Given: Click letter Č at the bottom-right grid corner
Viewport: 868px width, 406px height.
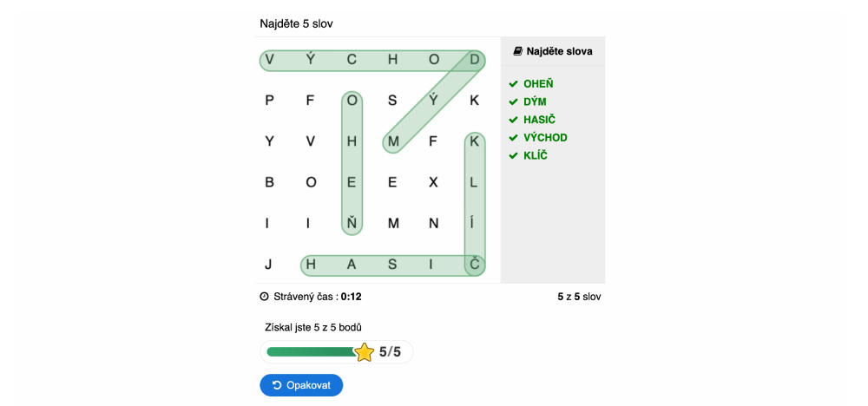Looking at the screenshot, I should click(x=474, y=265).
